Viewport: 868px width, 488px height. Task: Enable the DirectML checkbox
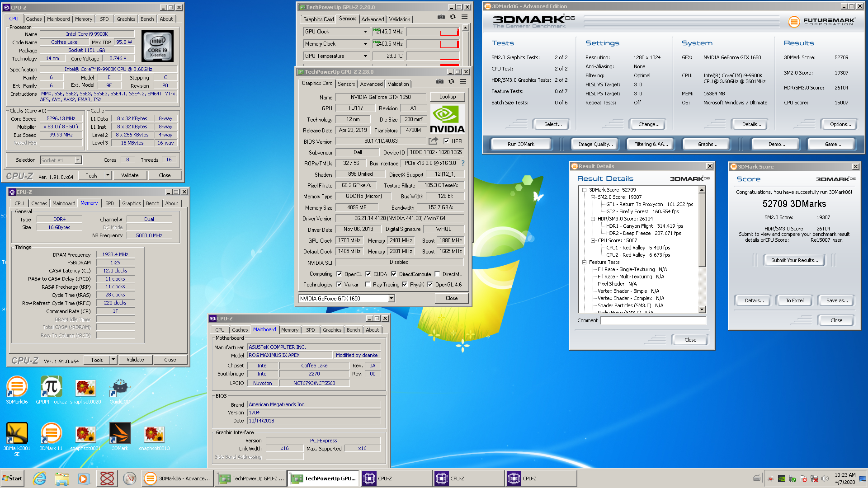coord(437,274)
